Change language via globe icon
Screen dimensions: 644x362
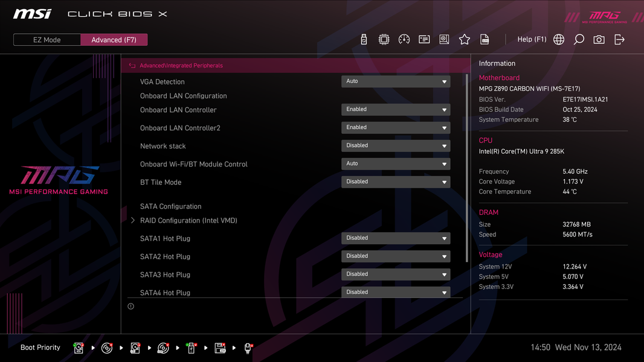(x=559, y=39)
